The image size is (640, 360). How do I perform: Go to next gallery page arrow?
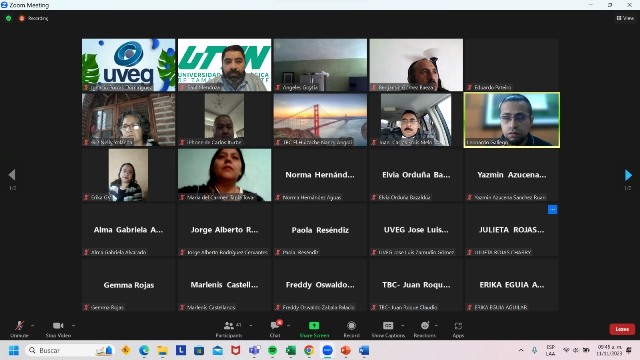point(628,175)
